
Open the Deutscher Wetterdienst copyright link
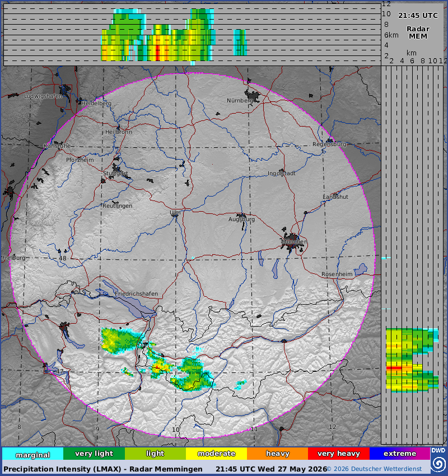[374, 469]
